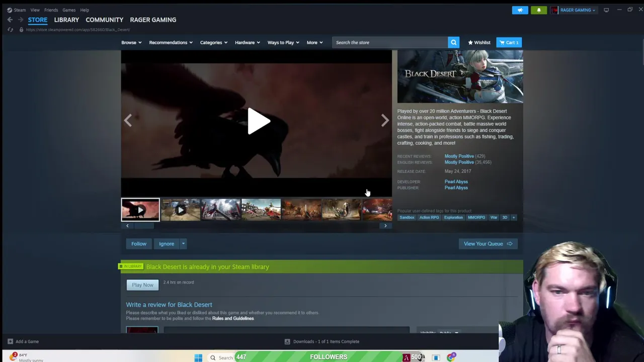This screenshot has width=644, height=362.
Task: Switch to the LIBRARY tab
Action: point(66,20)
